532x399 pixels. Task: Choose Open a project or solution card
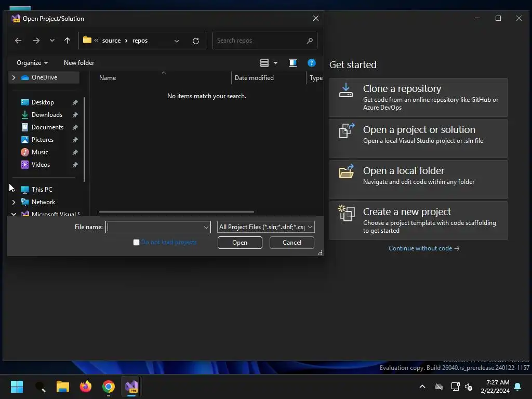click(x=418, y=138)
